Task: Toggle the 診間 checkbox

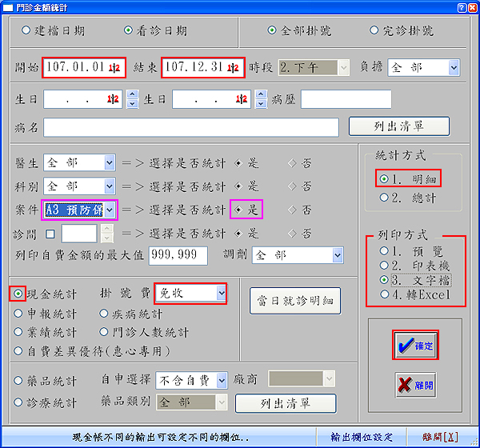Action: click(50, 234)
